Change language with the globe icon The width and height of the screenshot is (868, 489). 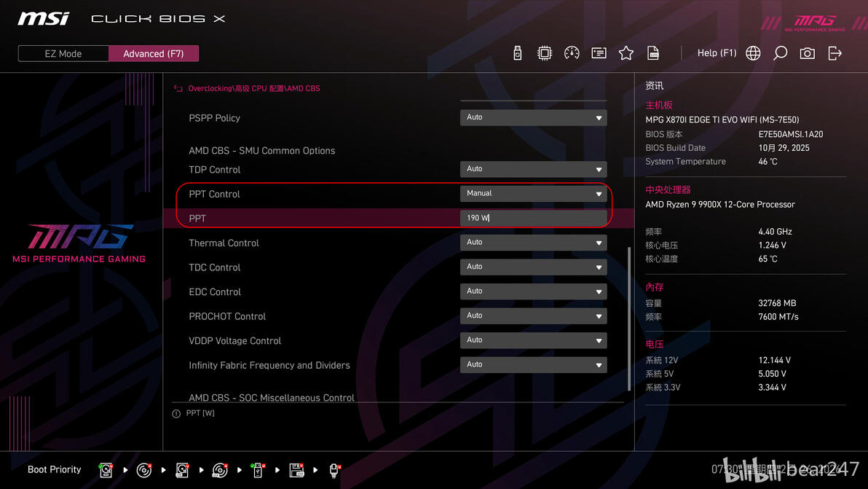[x=753, y=53]
